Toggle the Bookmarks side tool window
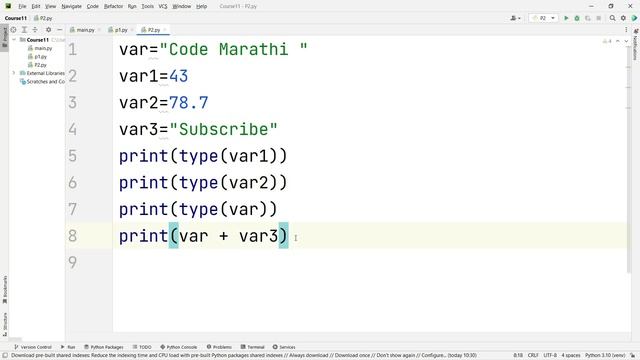The height and width of the screenshot is (360, 640). pos(4,289)
